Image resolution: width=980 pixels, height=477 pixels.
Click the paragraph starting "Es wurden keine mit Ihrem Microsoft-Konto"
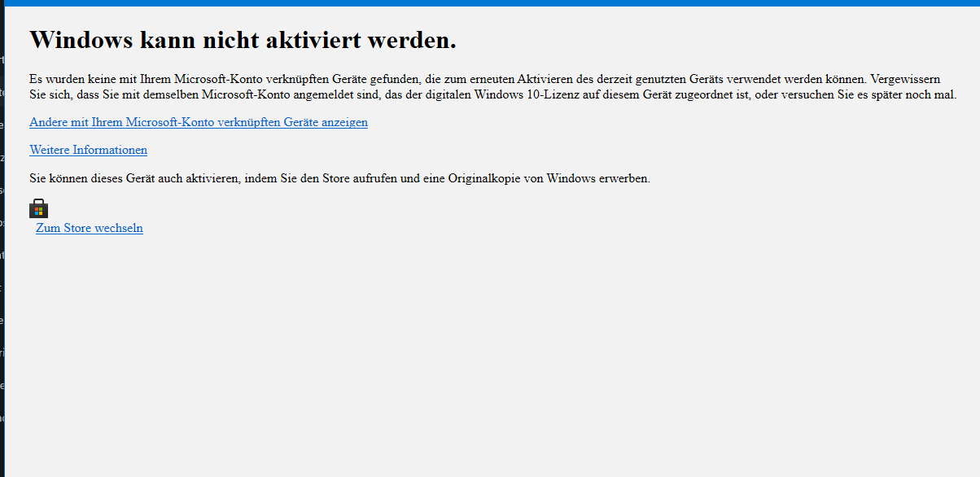point(493,87)
